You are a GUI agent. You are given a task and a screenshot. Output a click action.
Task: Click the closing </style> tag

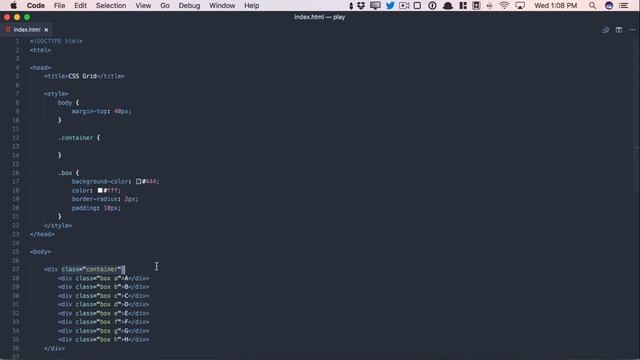click(x=58, y=226)
